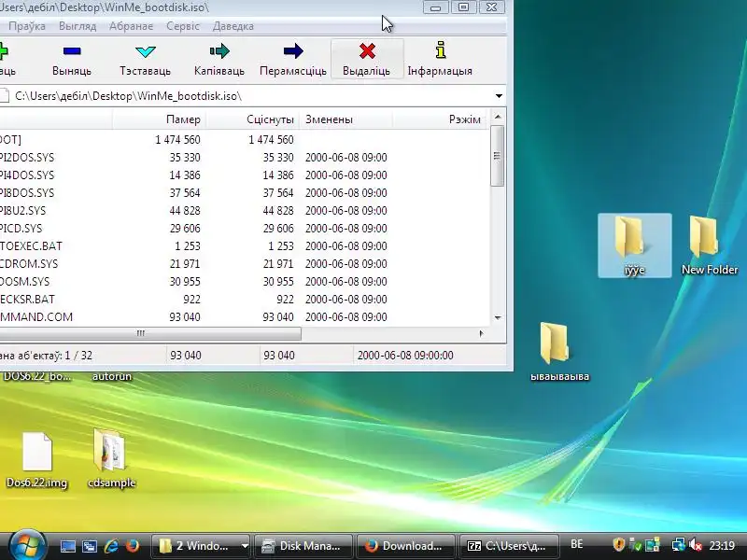Select the ываываыва desktop folder
Image resolution: width=747 pixels, height=560 pixels.
(559, 352)
